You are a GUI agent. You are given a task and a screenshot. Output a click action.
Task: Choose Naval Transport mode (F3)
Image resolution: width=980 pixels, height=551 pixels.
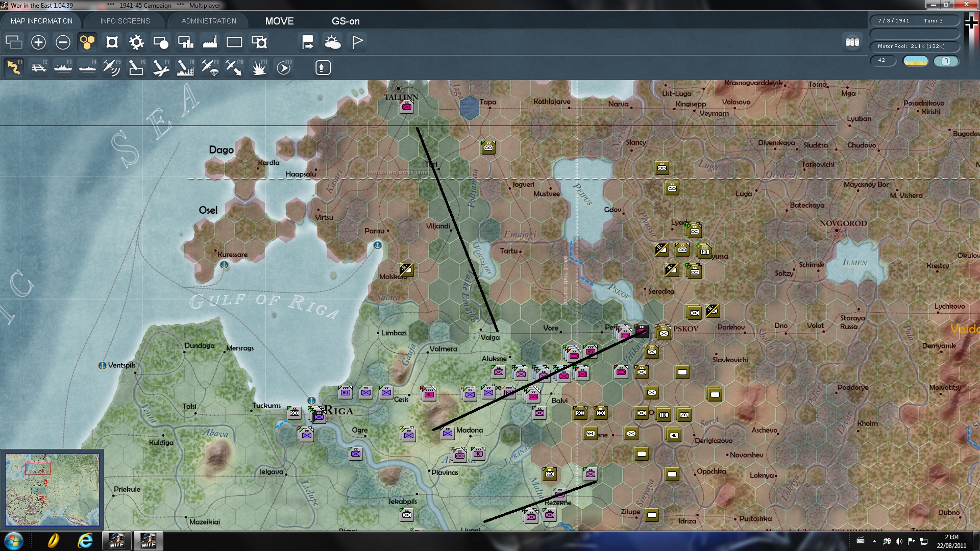pyautogui.click(x=63, y=67)
